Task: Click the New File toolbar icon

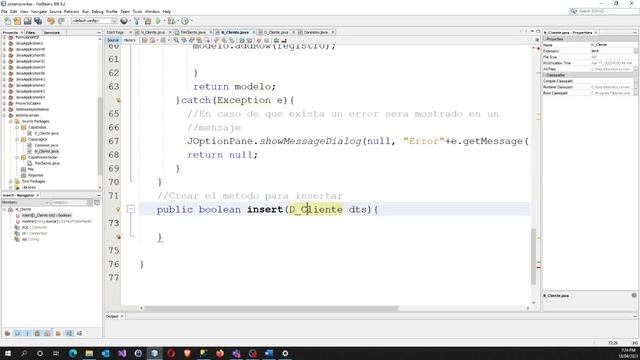Action: click(x=7, y=21)
